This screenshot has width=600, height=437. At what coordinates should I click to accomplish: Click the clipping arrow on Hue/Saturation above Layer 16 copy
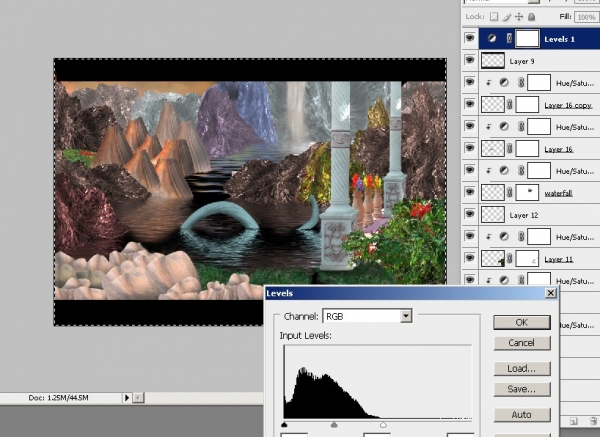pos(489,83)
